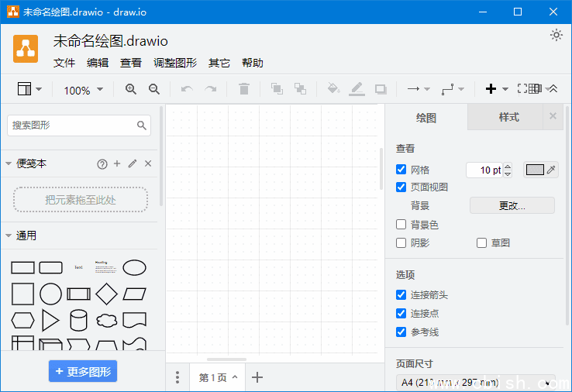Click the pencil edit icon in 便笺本
The height and width of the screenshot is (392, 572).
tap(133, 163)
